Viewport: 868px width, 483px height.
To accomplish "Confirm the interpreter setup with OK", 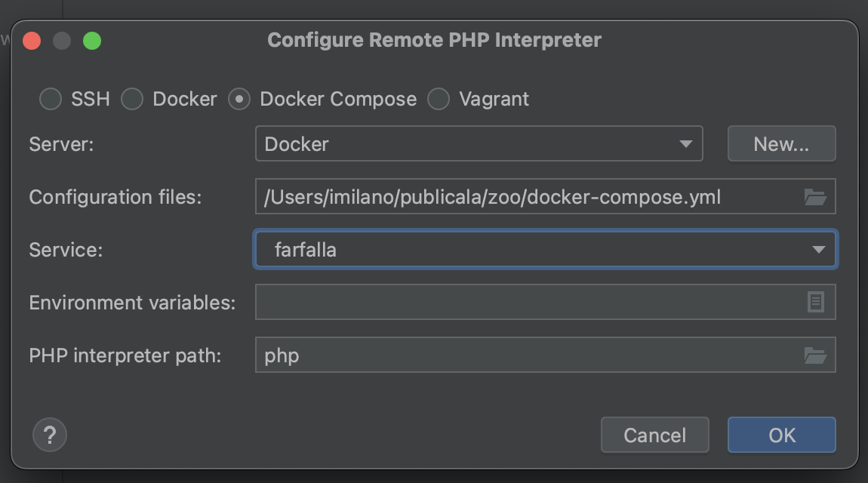I will 781,435.
